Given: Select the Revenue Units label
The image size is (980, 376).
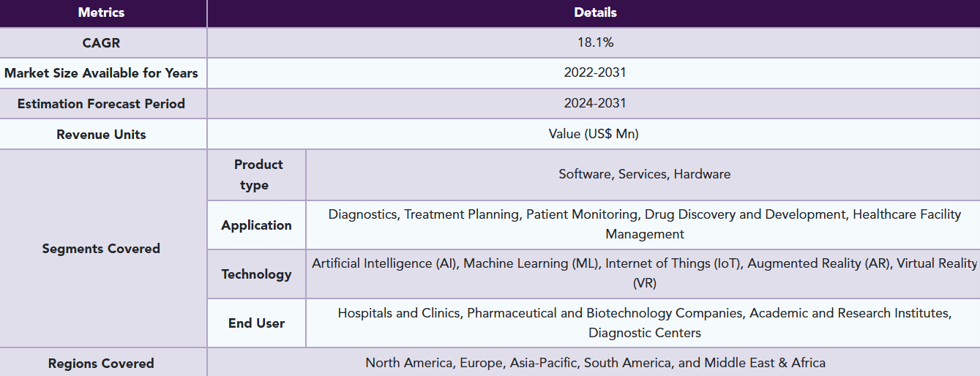Looking at the screenshot, I should pos(101,135).
